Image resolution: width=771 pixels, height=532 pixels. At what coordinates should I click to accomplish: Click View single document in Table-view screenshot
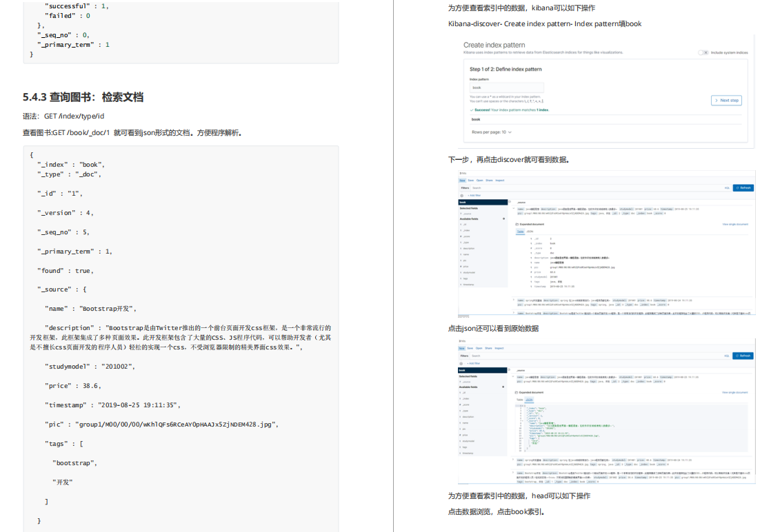pyautogui.click(x=734, y=224)
